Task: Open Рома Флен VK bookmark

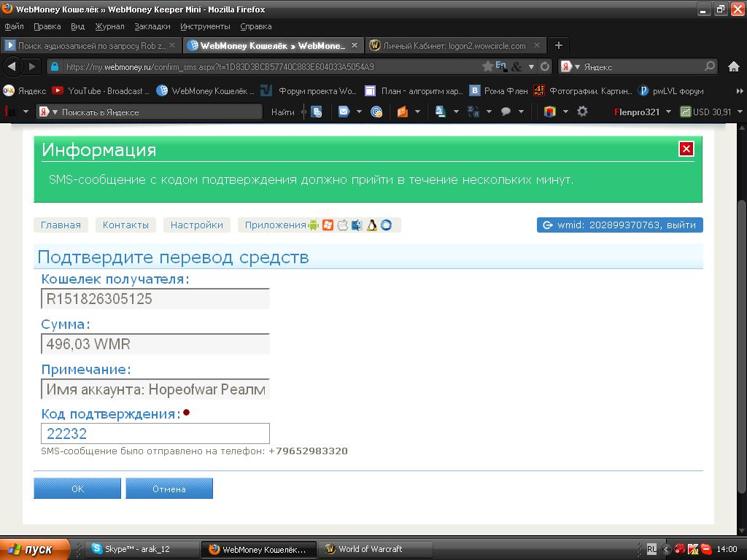Action: (499, 90)
